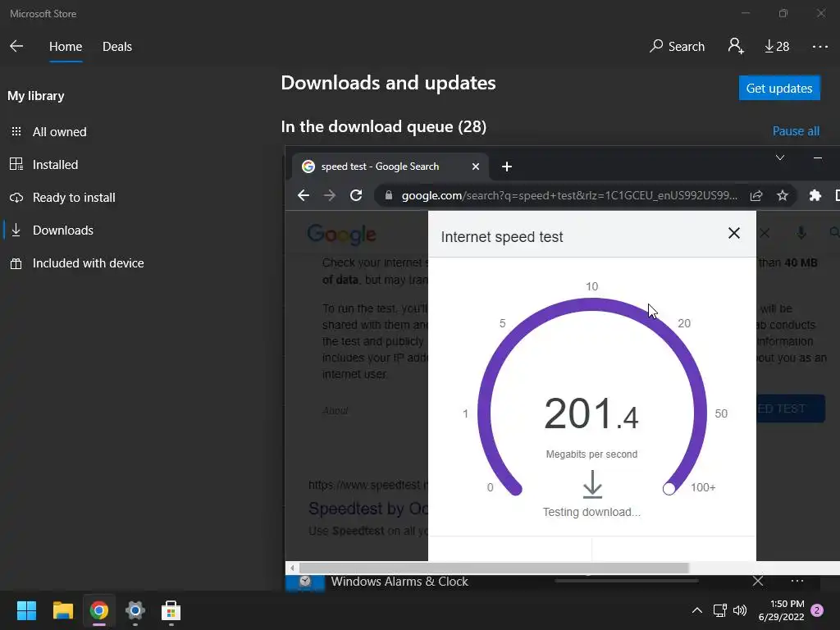Viewport: 840px width, 630px height.
Task: Click the voice search microphone icon
Action: (x=801, y=232)
